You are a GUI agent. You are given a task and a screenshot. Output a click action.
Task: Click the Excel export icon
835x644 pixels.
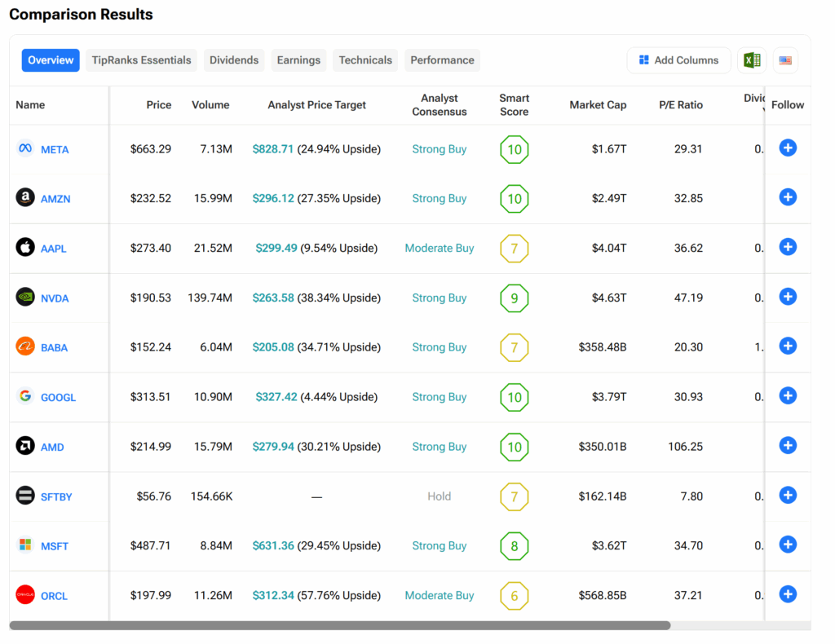pyautogui.click(x=751, y=60)
